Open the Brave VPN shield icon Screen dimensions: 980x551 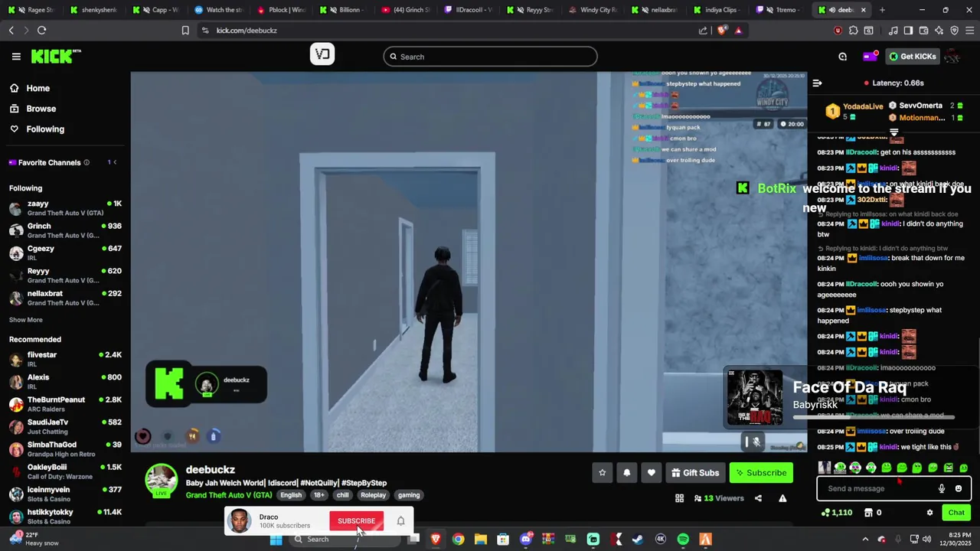tap(954, 31)
